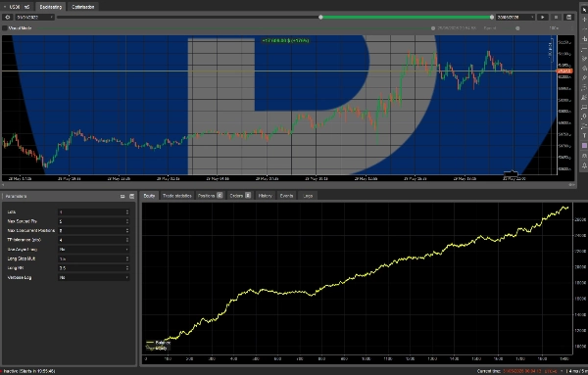The width and height of the screenshot is (588, 375).
Task: Click the save report icon beside the stop button
Action: click(568, 18)
